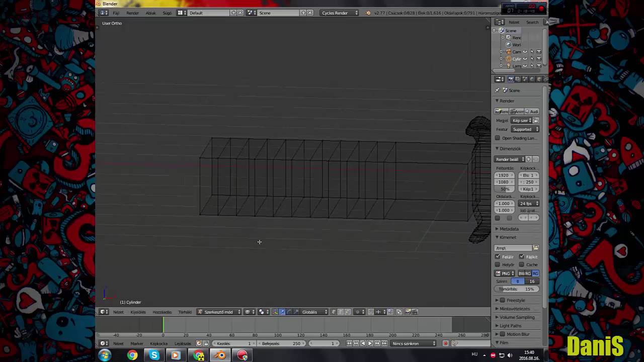Image resolution: width=644 pixels, height=362 pixels.
Task: Enable Cache result checkbox
Action: [x=522, y=265]
